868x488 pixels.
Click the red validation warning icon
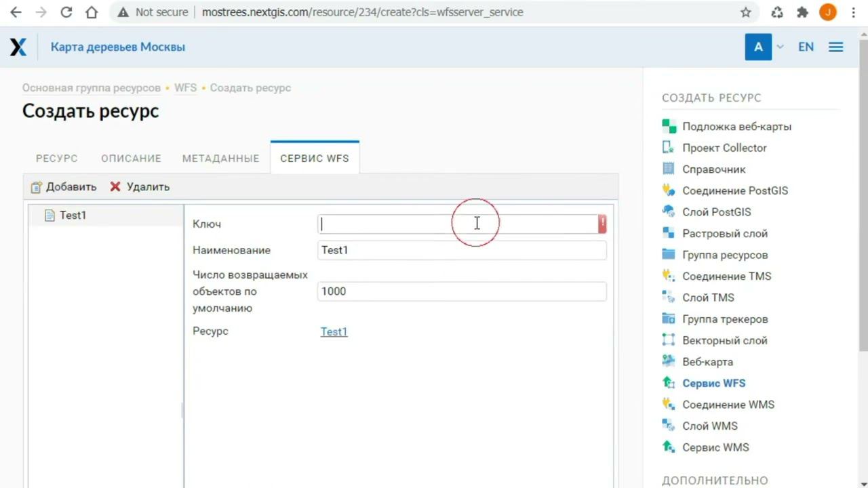click(x=602, y=224)
